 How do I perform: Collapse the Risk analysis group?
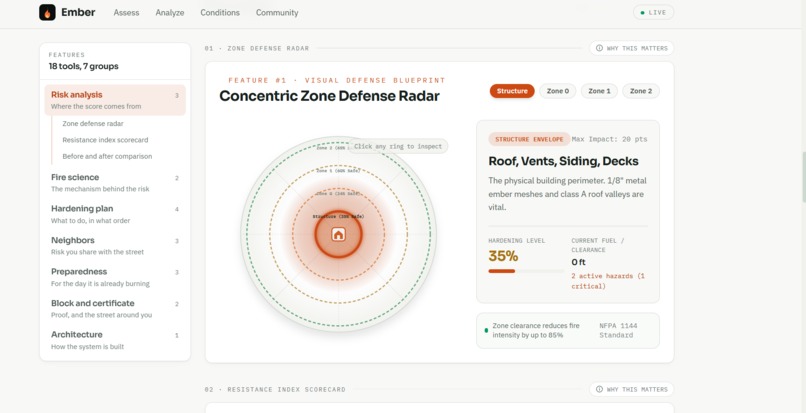(x=115, y=100)
